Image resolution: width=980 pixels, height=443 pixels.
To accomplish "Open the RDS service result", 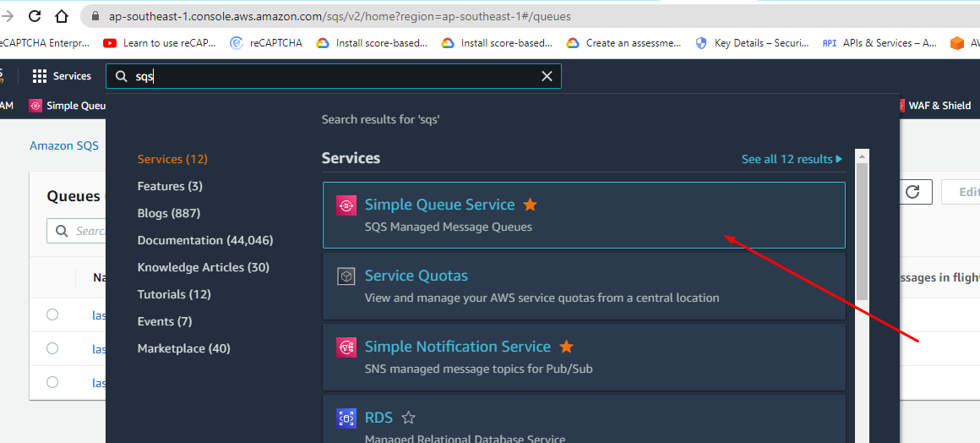I will pyautogui.click(x=584, y=418).
